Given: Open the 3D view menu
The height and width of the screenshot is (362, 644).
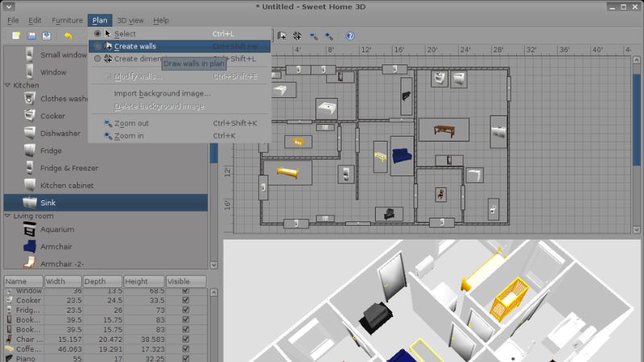Looking at the screenshot, I should [130, 20].
